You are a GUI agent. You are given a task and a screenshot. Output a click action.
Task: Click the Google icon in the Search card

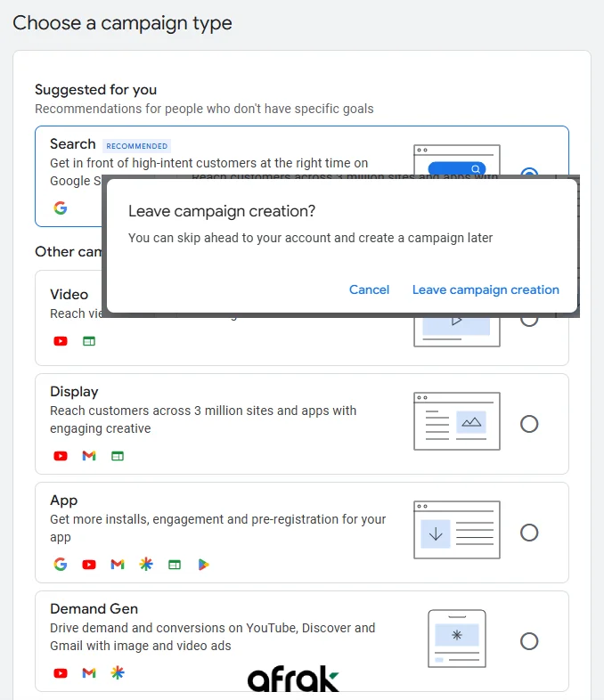(x=61, y=208)
